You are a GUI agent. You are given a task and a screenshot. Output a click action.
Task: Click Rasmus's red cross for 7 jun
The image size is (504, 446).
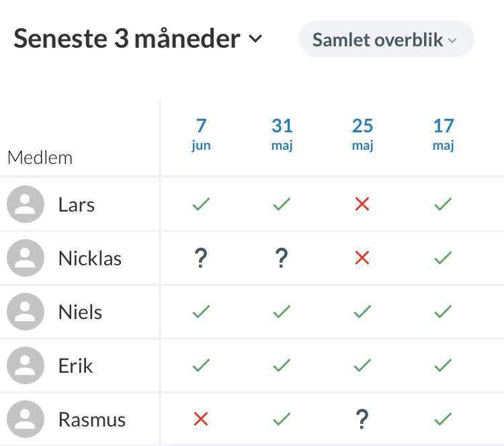(x=201, y=419)
